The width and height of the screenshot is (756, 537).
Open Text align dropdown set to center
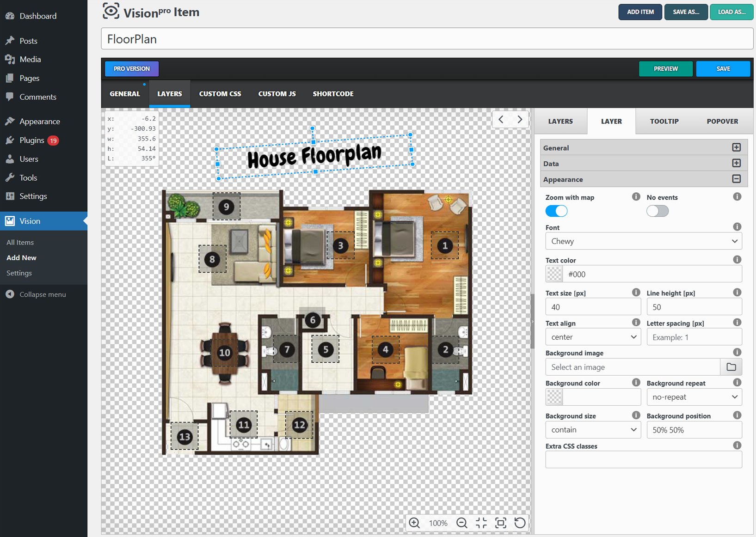[593, 337]
